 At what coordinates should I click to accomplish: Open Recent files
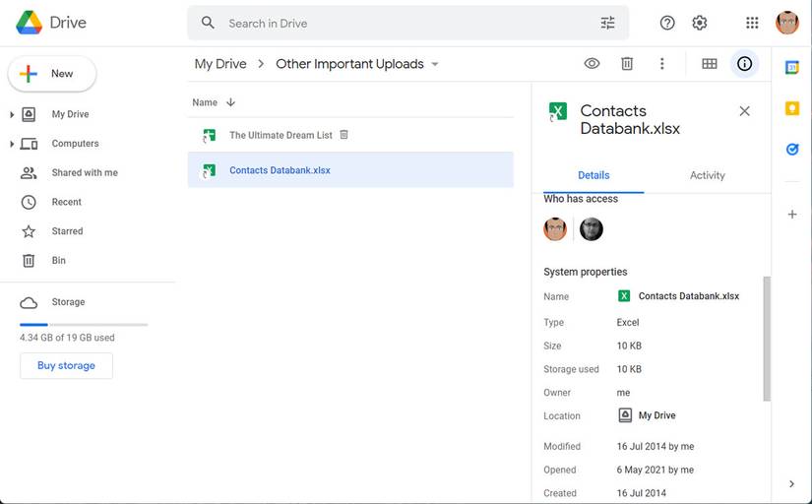click(66, 202)
